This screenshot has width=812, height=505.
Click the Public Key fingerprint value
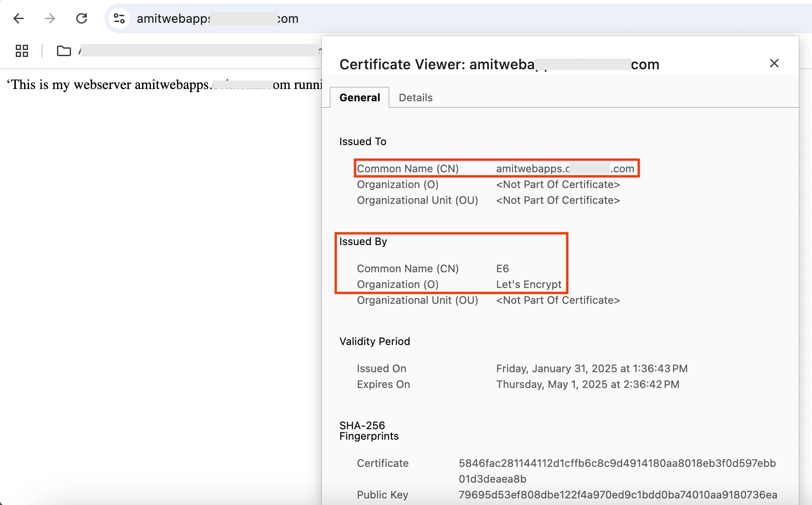(x=617, y=495)
